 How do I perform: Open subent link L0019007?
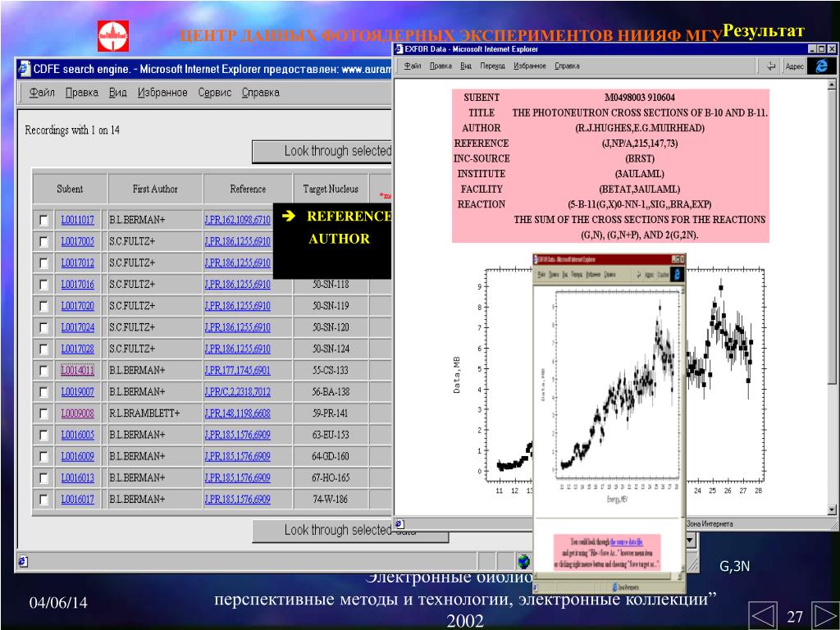(78, 391)
